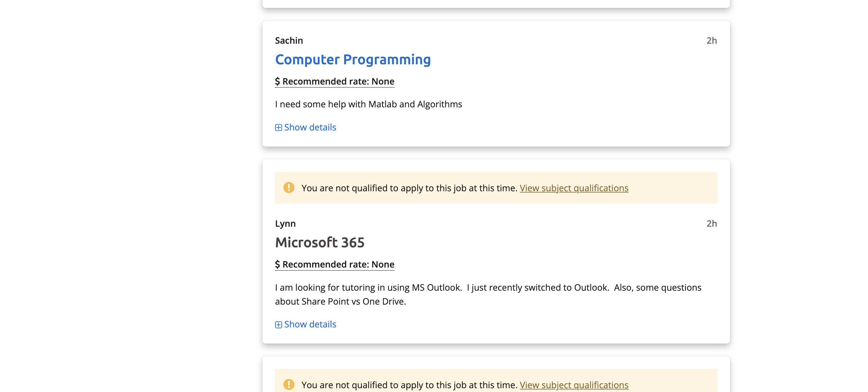Click Recommended rate: None under Microsoft 365
Image resolution: width=868 pixels, height=392 pixels.
338,265
